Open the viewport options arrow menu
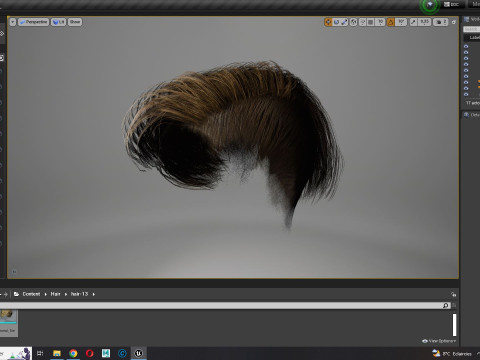The width and height of the screenshot is (480, 360). click(13, 22)
